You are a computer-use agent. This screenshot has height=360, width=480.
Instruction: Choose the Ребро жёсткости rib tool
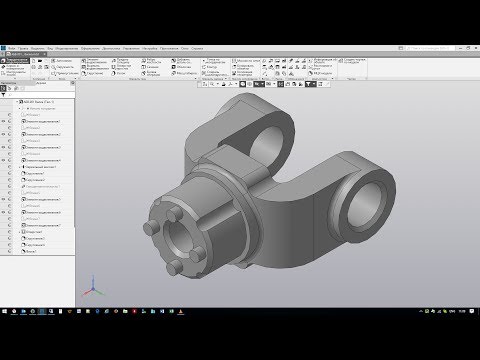click(152, 61)
